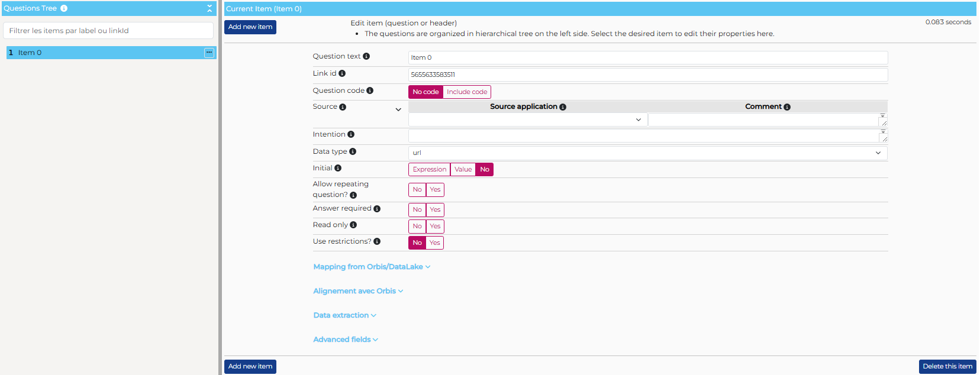980x375 pixels.
Task: Open the Item 0 options menu icon
Action: [209, 53]
